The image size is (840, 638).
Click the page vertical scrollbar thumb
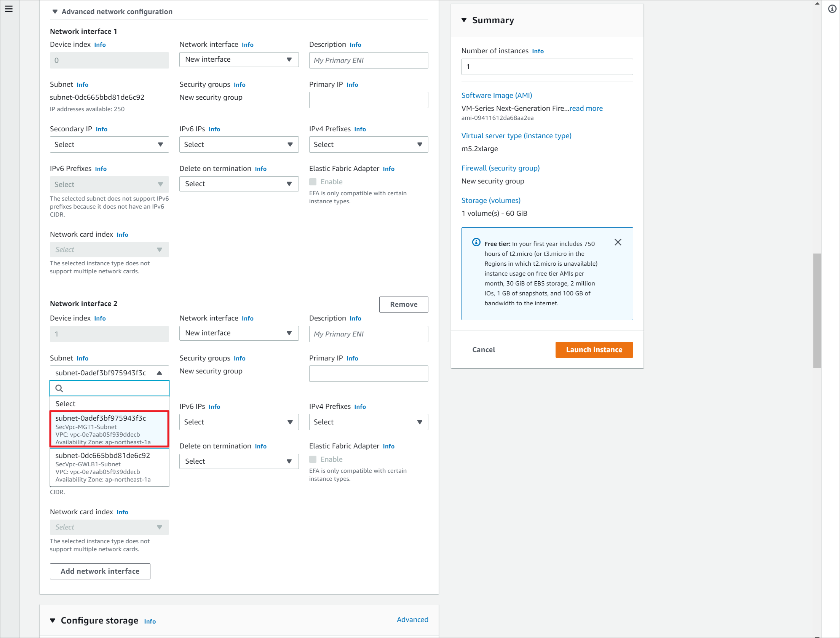(817, 311)
